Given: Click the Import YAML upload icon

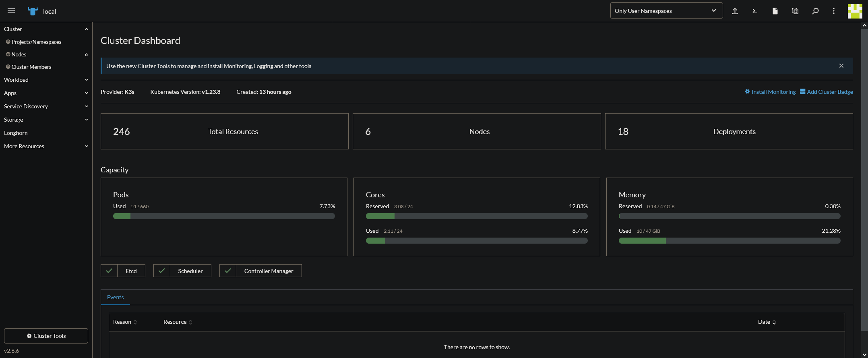Looking at the screenshot, I should click(735, 11).
